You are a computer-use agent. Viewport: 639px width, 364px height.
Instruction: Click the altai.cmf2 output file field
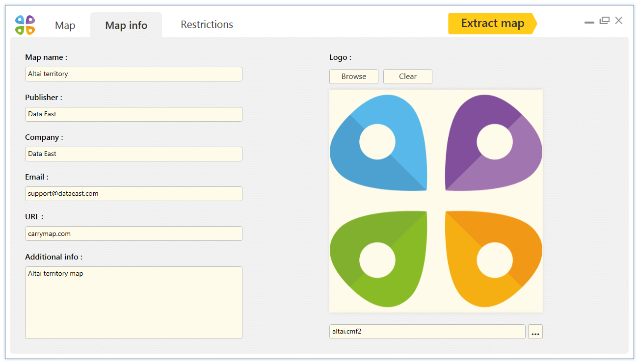[427, 332]
